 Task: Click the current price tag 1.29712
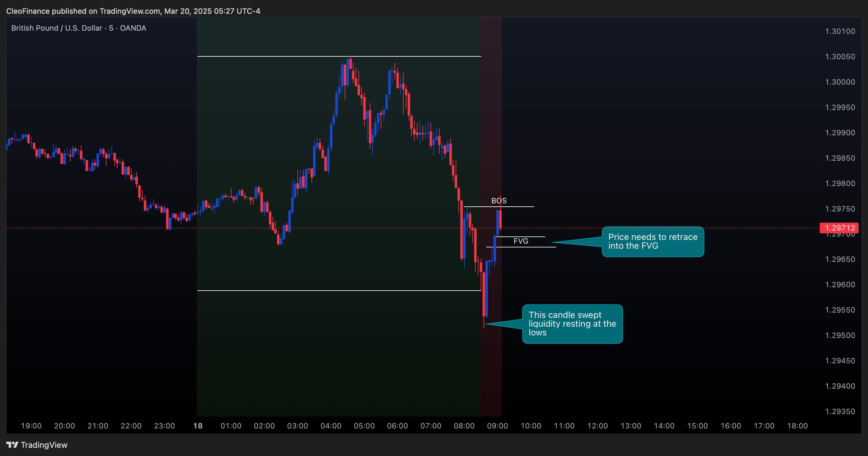click(x=839, y=228)
